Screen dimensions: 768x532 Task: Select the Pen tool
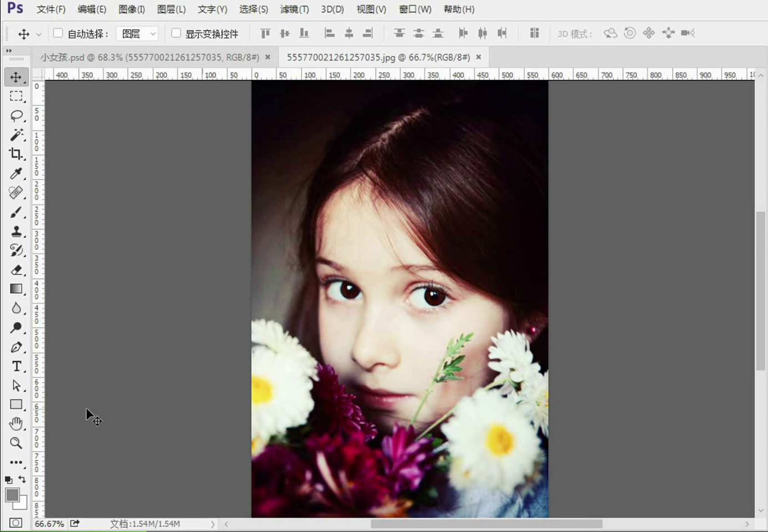pos(16,347)
